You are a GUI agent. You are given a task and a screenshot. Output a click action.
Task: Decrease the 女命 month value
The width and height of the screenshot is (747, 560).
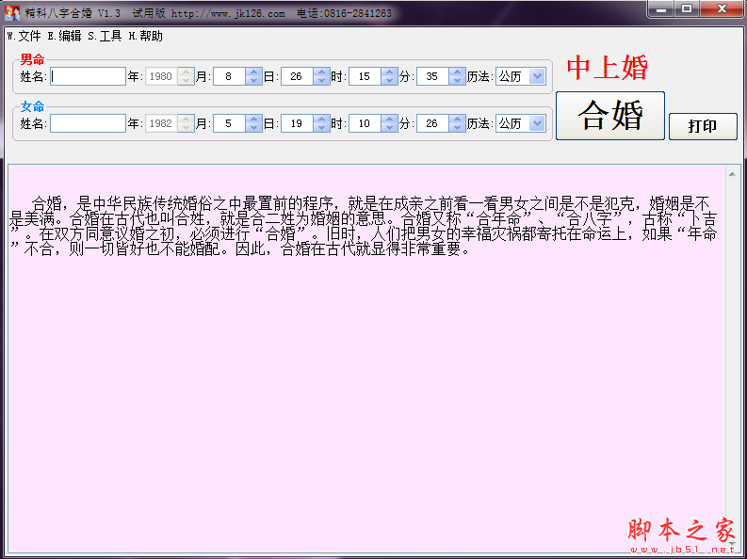[x=253, y=128]
